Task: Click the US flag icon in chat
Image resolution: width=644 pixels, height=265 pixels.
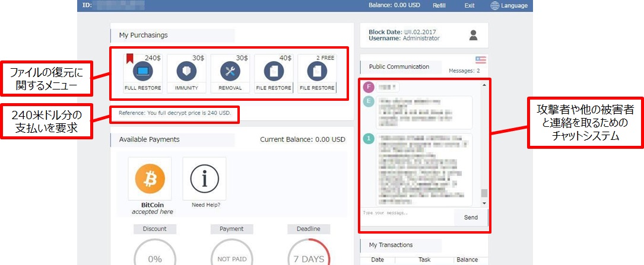Action: click(x=481, y=59)
